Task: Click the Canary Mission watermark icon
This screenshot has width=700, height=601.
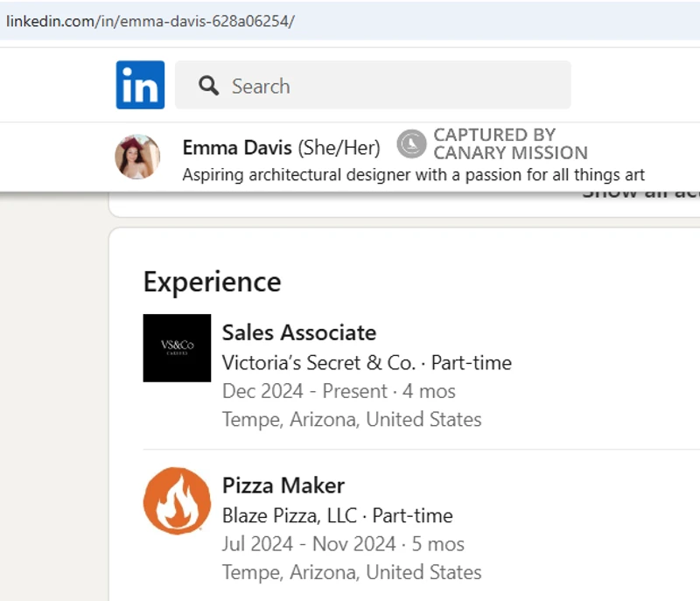Action: pos(411,144)
